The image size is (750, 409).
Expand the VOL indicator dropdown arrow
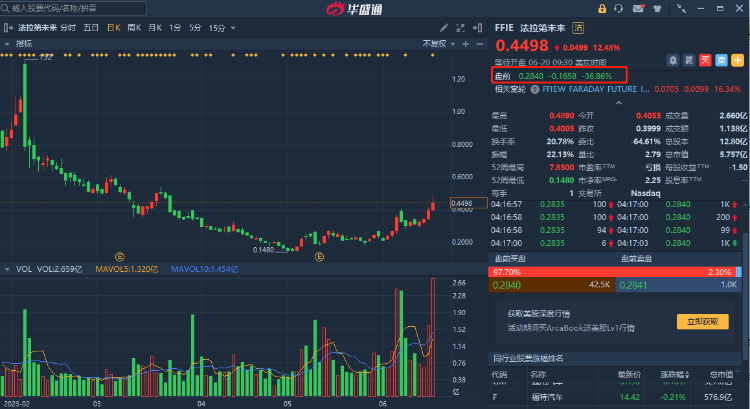coord(7,269)
